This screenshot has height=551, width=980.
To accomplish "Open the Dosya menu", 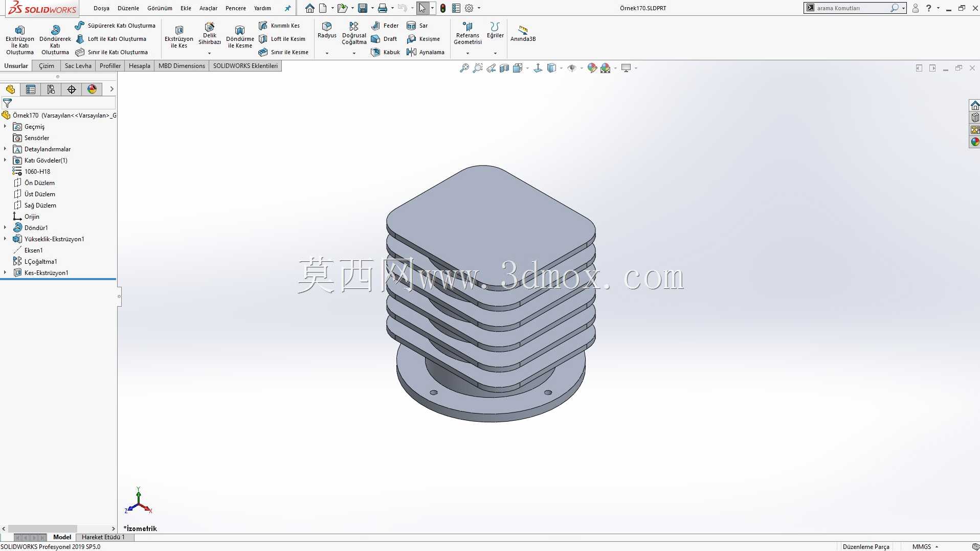I will point(101,8).
